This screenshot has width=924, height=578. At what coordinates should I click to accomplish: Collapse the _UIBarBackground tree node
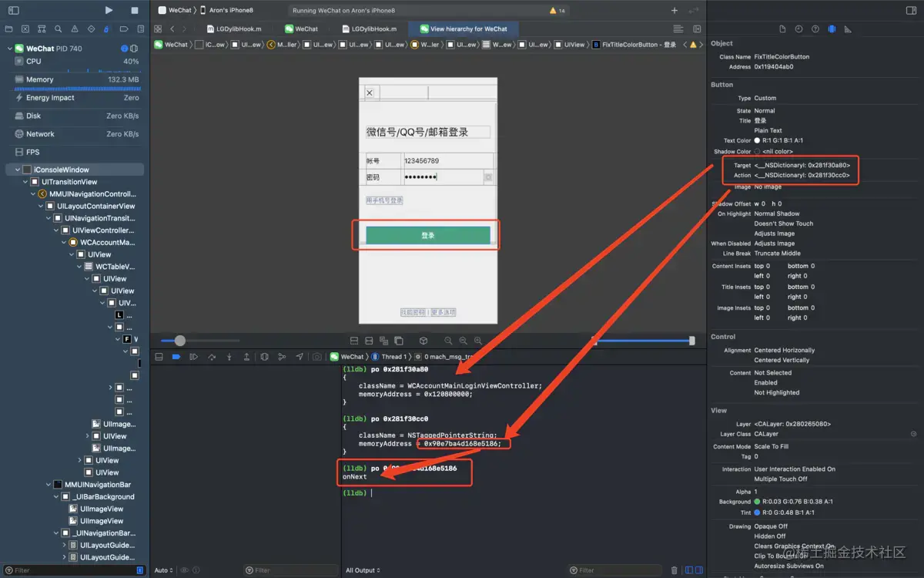56,497
